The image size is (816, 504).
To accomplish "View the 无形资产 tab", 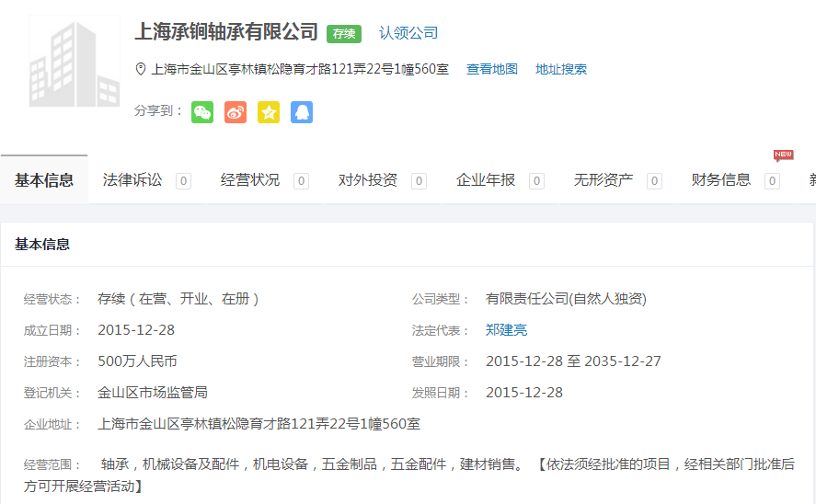I will pyautogui.click(x=603, y=180).
